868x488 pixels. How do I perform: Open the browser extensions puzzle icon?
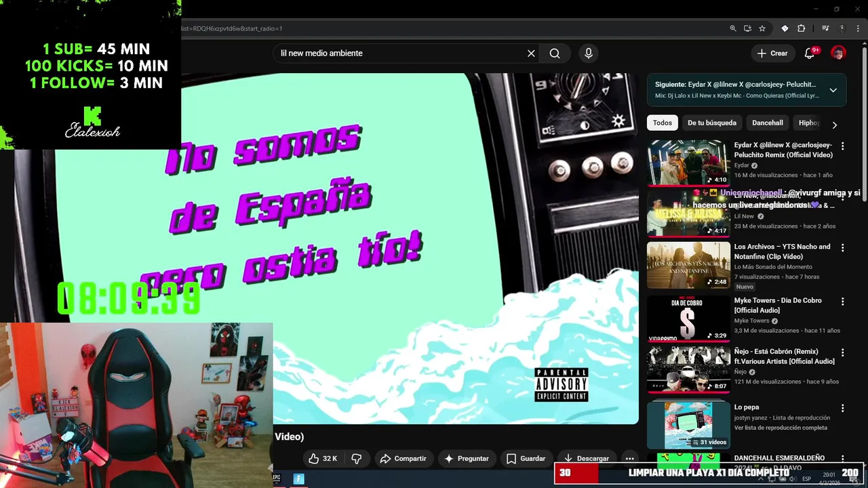[801, 28]
